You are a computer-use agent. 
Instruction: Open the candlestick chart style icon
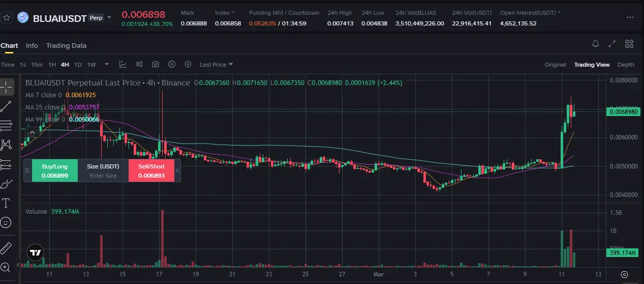(x=139, y=65)
